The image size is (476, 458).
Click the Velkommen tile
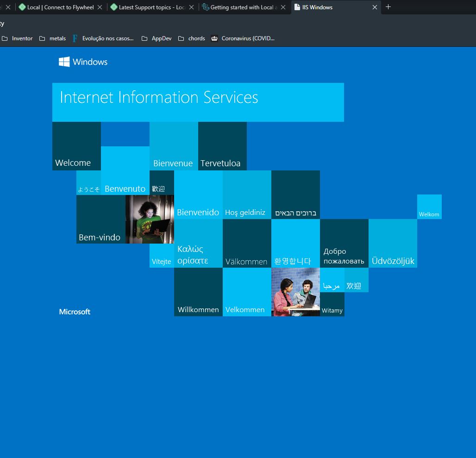[247, 292]
